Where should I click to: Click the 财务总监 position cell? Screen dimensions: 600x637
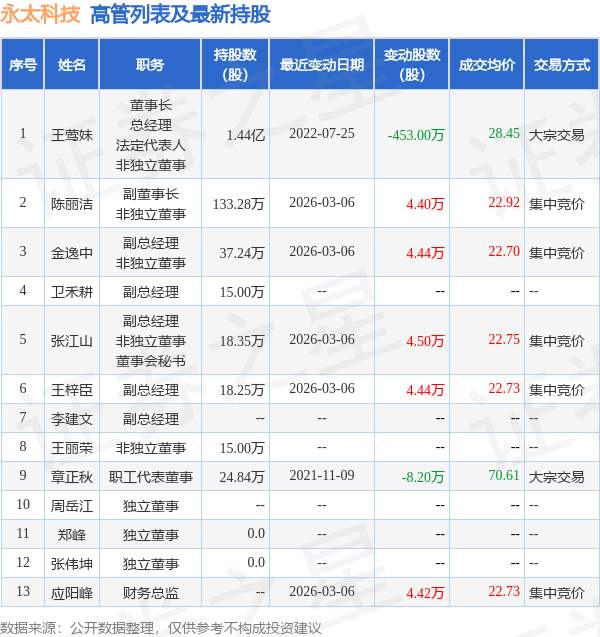150,593
